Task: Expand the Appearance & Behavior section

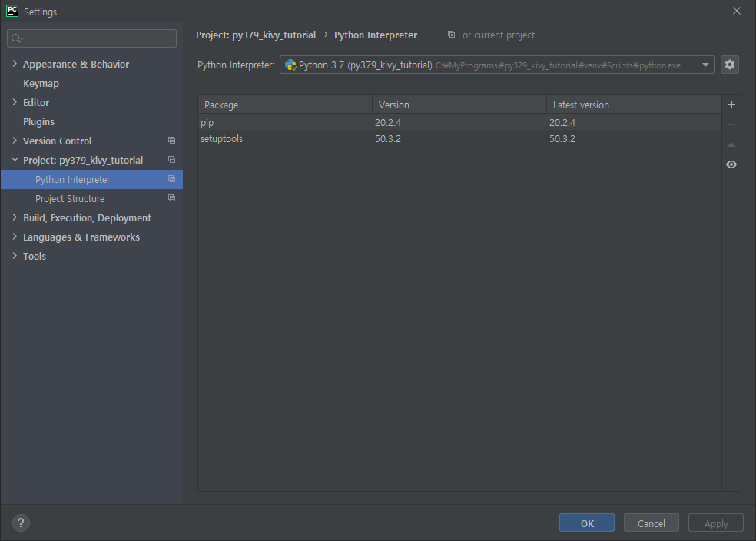Action: point(15,64)
